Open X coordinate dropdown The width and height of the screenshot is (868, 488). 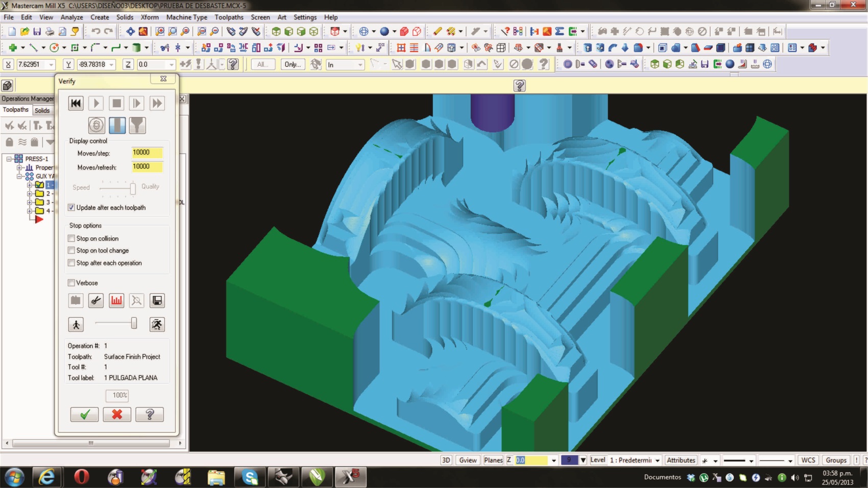coord(51,65)
